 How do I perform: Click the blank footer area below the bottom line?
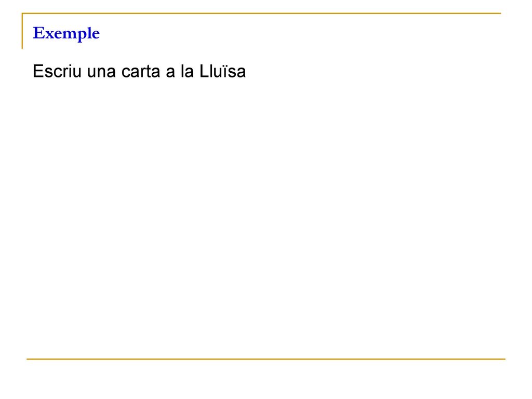click(x=266, y=379)
